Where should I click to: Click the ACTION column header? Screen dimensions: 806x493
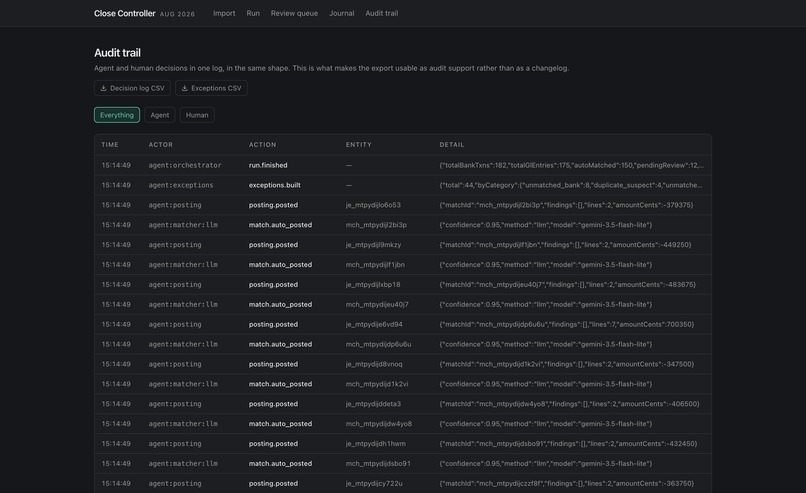(263, 145)
